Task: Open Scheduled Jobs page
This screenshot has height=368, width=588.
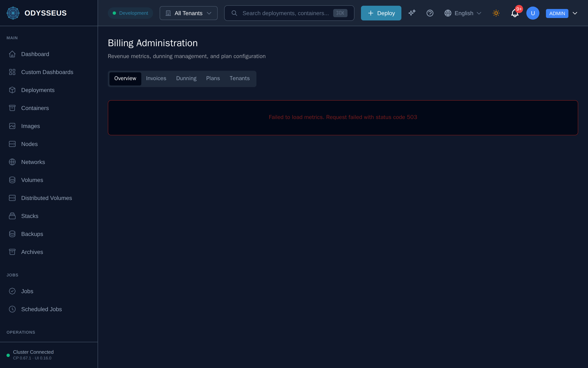Action: tap(49, 309)
